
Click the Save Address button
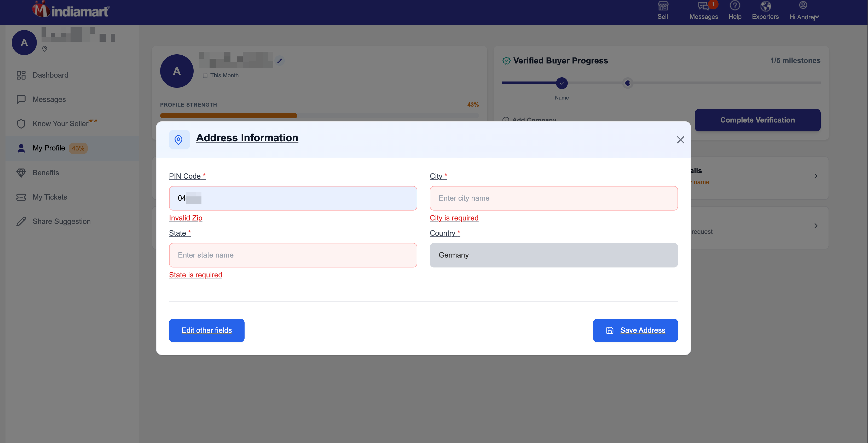(x=635, y=330)
